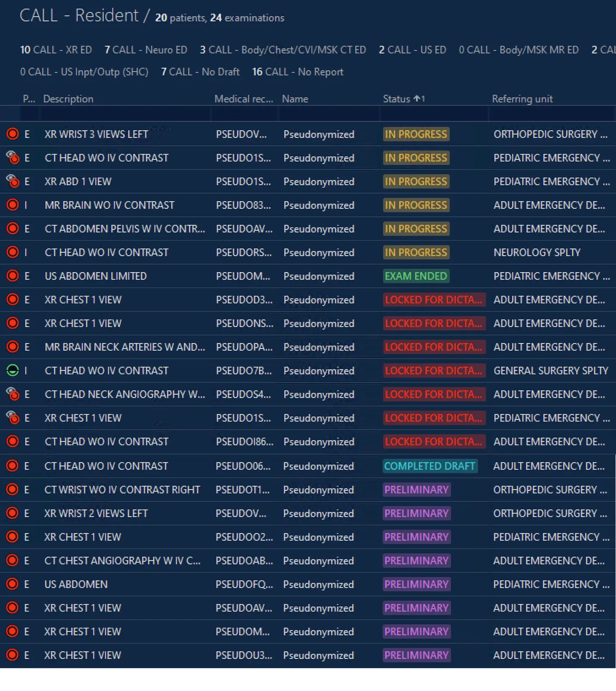Sort by the Referring unit column header

(522, 99)
